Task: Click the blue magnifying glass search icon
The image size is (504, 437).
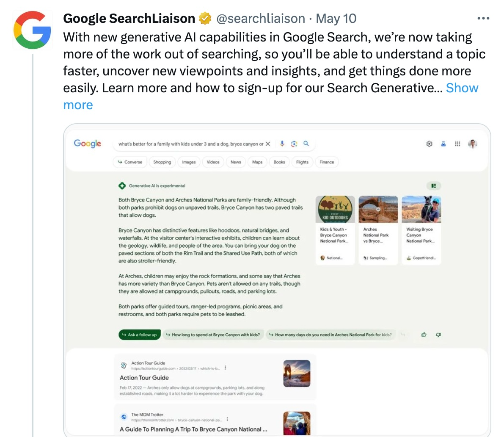Action: tap(306, 144)
